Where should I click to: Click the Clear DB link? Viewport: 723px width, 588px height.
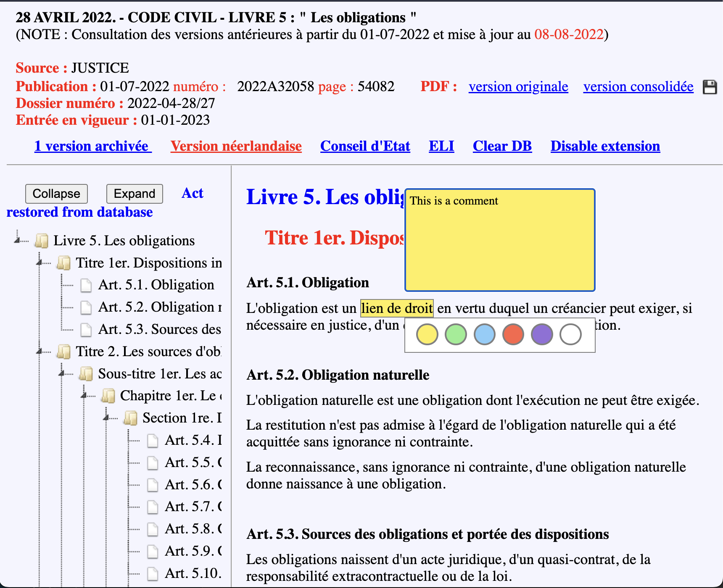click(502, 146)
